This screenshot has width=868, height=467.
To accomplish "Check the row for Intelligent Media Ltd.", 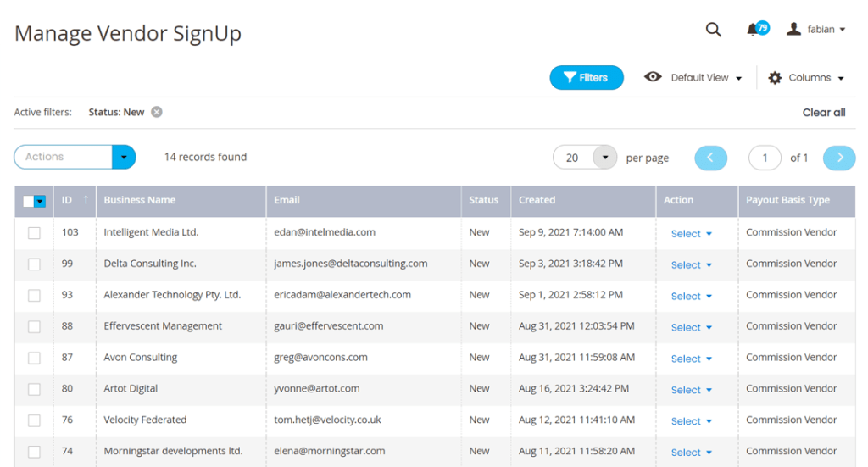I will [x=34, y=233].
